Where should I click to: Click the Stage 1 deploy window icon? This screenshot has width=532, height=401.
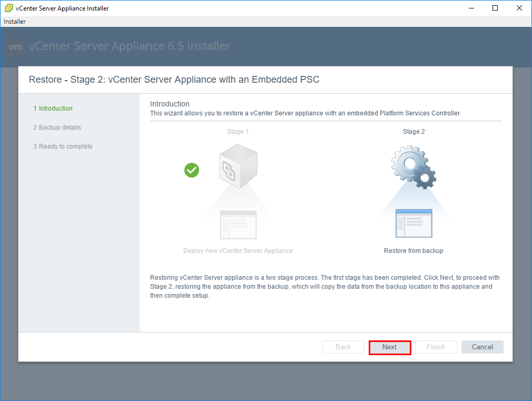(238, 225)
